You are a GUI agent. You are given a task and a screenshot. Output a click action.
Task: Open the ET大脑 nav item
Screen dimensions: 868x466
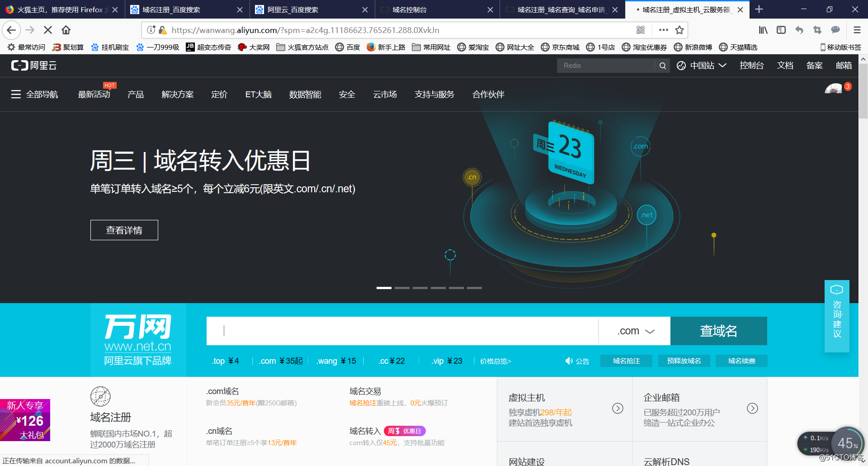[259, 94]
